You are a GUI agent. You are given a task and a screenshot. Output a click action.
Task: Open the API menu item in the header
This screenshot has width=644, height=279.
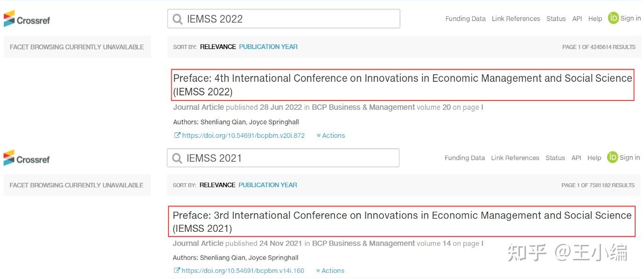tap(577, 18)
